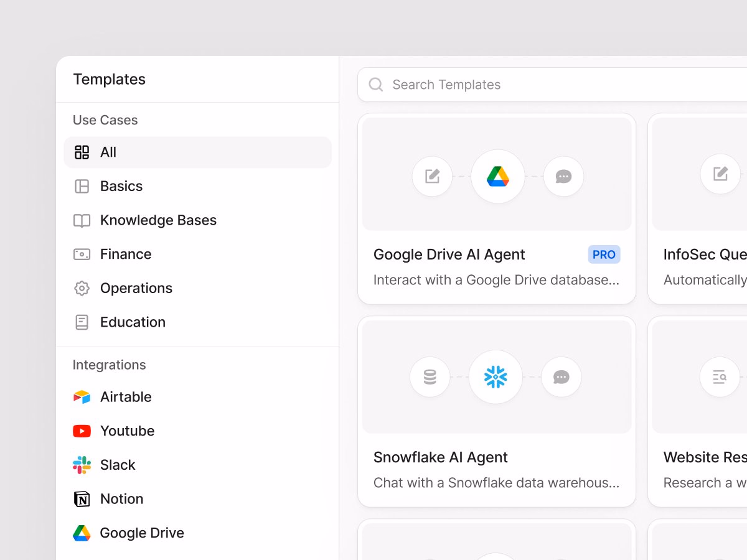The width and height of the screenshot is (747, 560).
Task: Click the Youtube logo icon
Action: coord(82,431)
